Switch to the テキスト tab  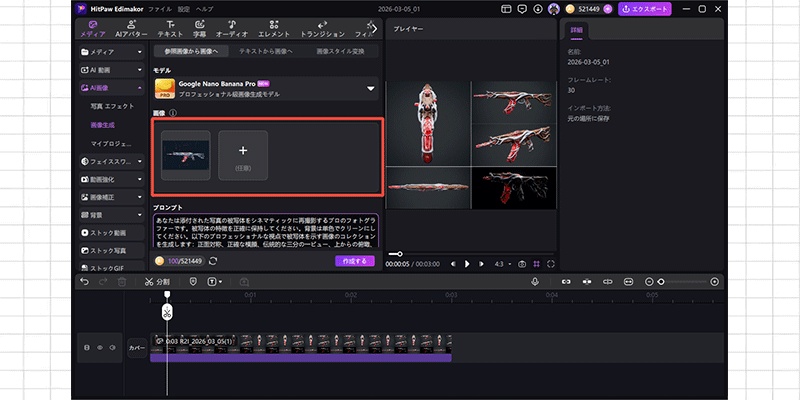tap(170, 29)
